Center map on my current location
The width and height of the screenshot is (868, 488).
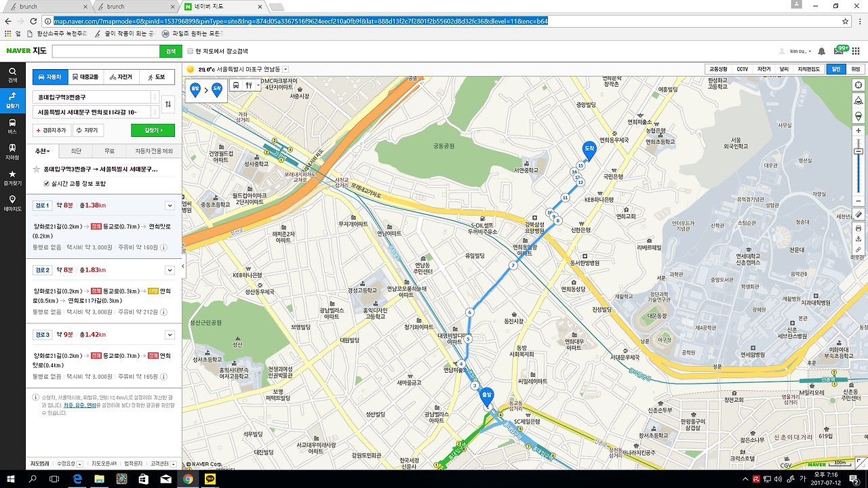(x=858, y=85)
